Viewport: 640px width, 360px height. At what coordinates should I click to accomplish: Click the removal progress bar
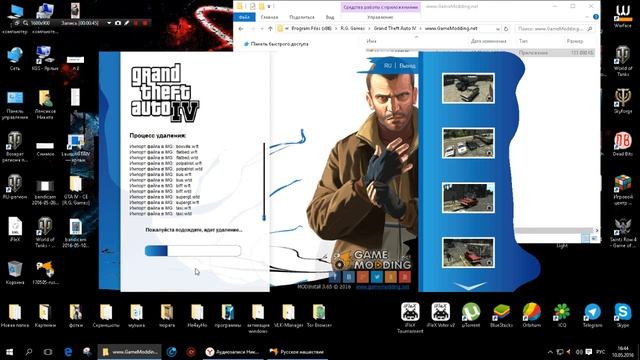(193, 251)
